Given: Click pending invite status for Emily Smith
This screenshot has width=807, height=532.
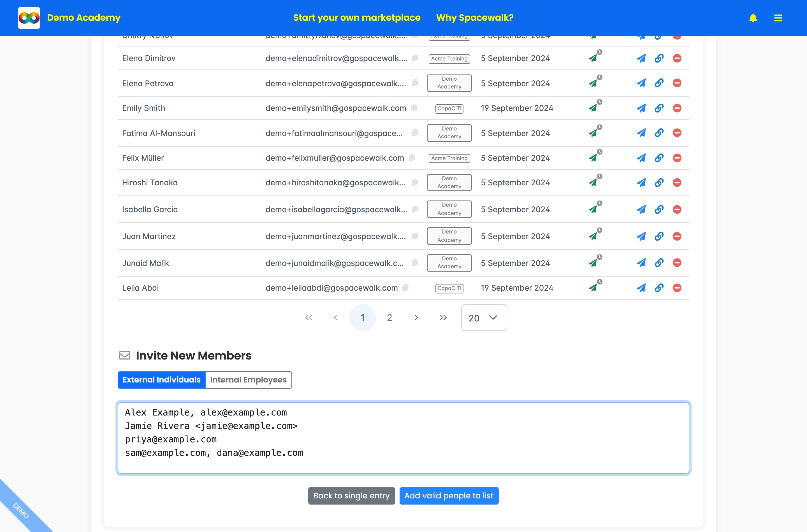Looking at the screenshot, I should [x=595, y=106].
